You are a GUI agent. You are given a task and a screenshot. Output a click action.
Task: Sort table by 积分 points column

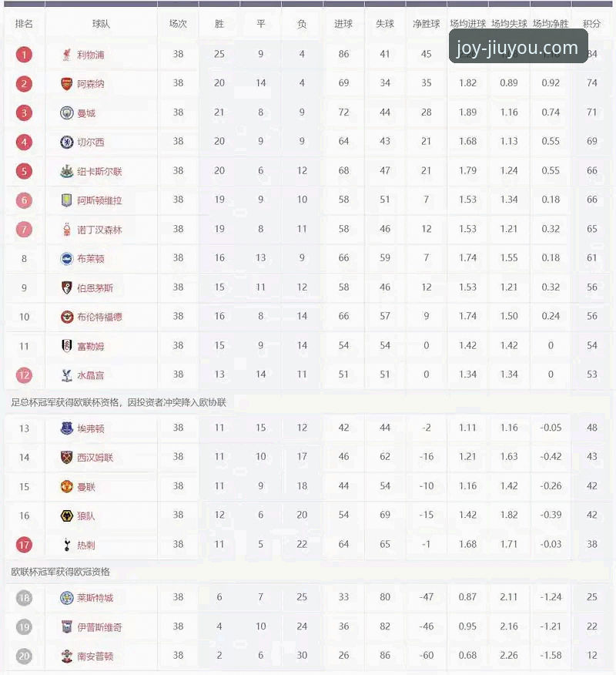(x=591, y=24)
